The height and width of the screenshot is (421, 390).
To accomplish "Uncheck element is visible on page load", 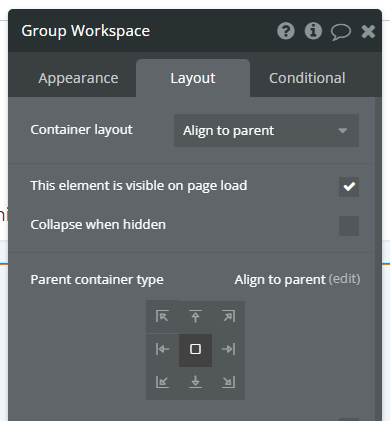I will (x=349, y=187).
